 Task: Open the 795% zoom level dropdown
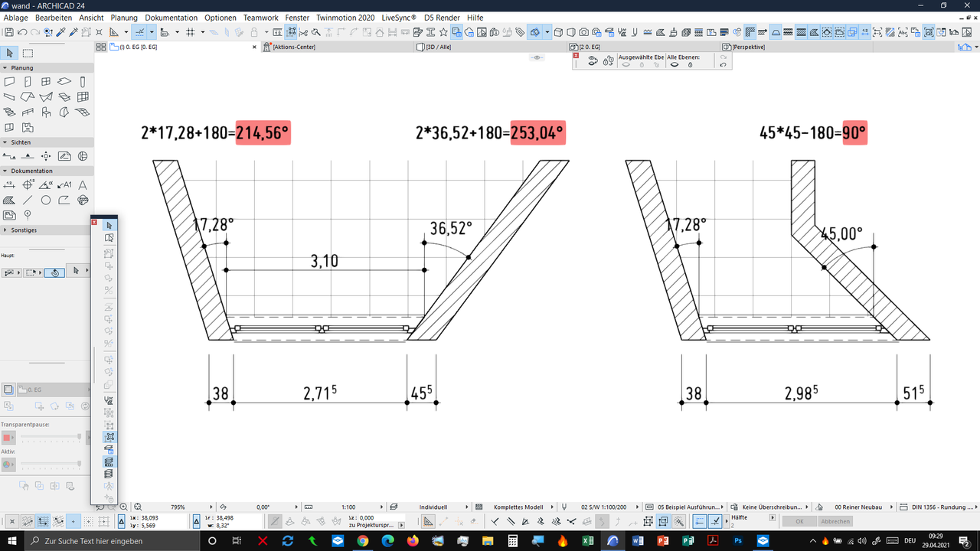(176, 507)
